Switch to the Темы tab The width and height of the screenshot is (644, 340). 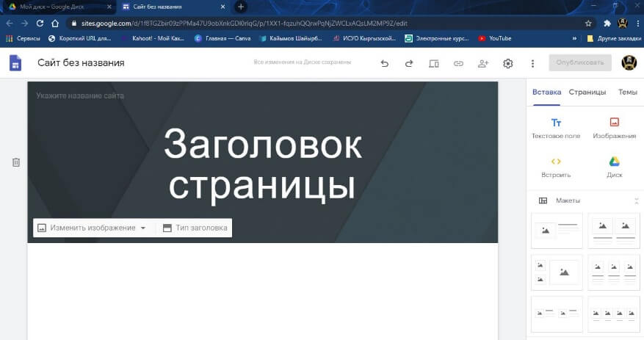627,93
